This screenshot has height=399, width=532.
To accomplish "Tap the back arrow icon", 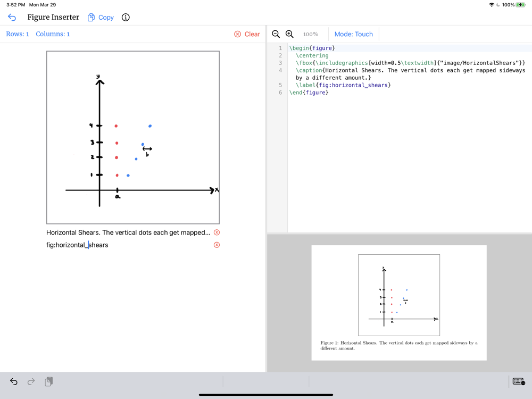I will [x=12, y=18].
